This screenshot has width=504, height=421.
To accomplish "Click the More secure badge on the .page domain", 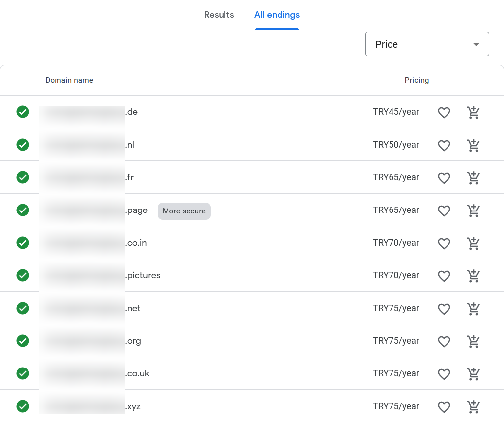I will pyautogui.click(x=184, y=211).
